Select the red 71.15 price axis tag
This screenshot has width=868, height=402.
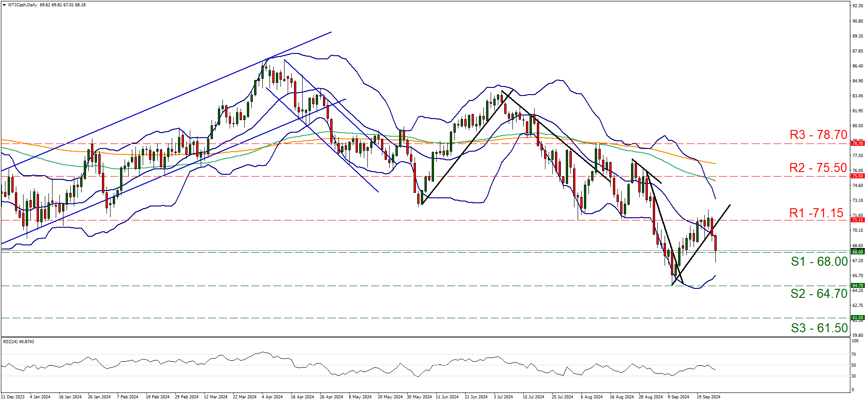point(858,220)
